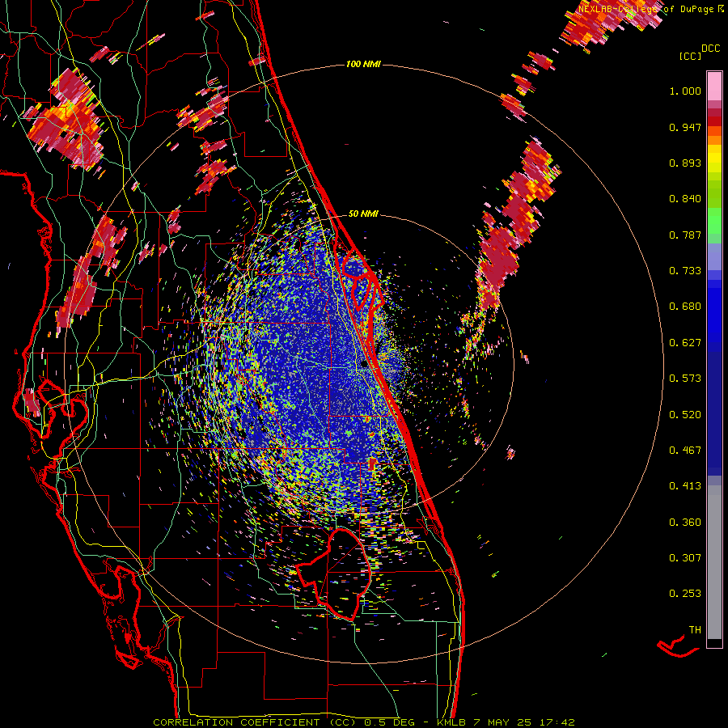Screen dimensions: 728x728
Task: Select the 0.413 colorbar value
Action: click(x=685, y=486)
